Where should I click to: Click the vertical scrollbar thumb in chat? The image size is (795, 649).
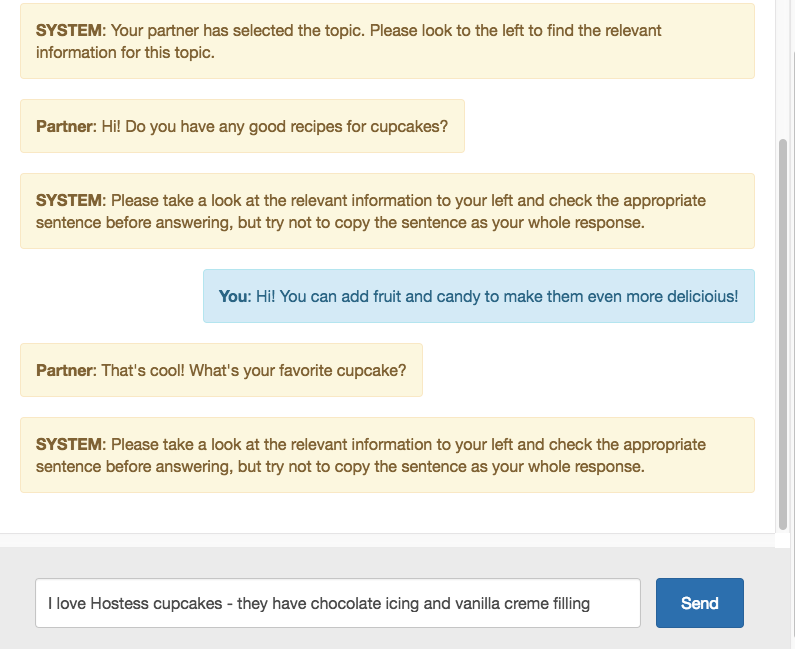(x=783, y=330)
